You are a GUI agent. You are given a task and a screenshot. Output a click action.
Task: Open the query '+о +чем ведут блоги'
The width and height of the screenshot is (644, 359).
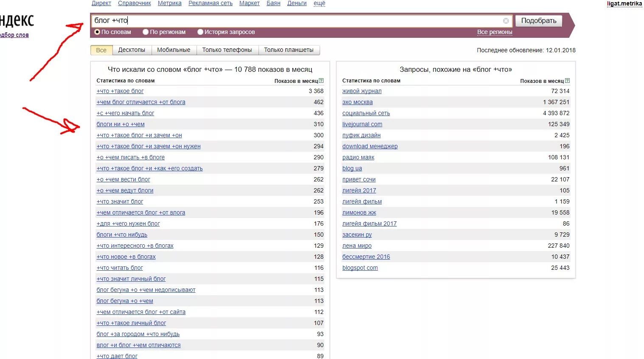click(x=125, y=190)
